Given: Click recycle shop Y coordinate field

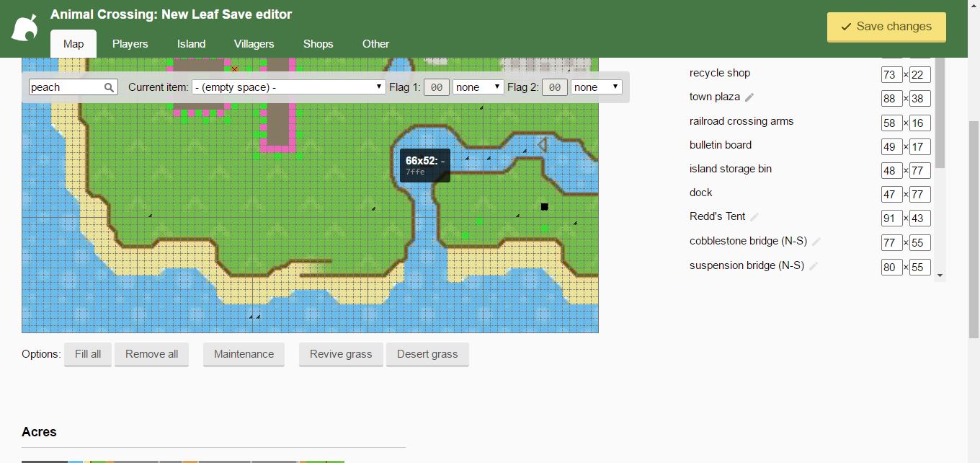Looking at the screenshot, I should click(x=920, y=74).
